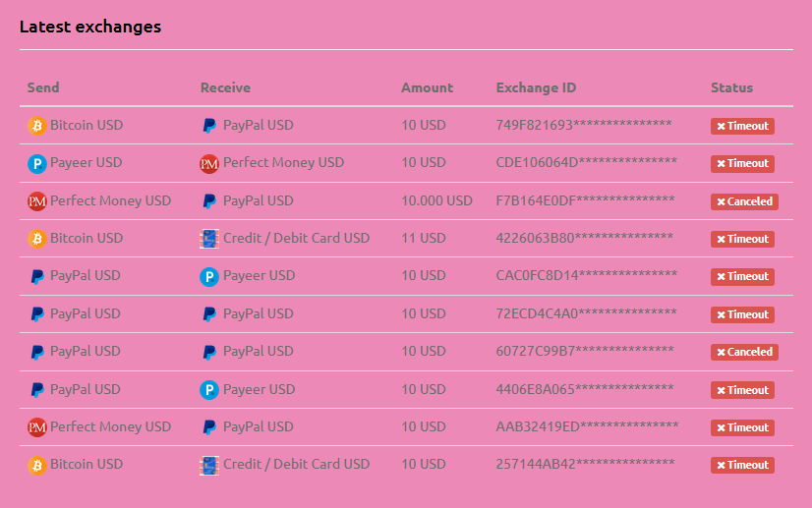Click Perfect Money send icon in AAB32419ED row
812x508 pixels.
(x=36, y=427)
